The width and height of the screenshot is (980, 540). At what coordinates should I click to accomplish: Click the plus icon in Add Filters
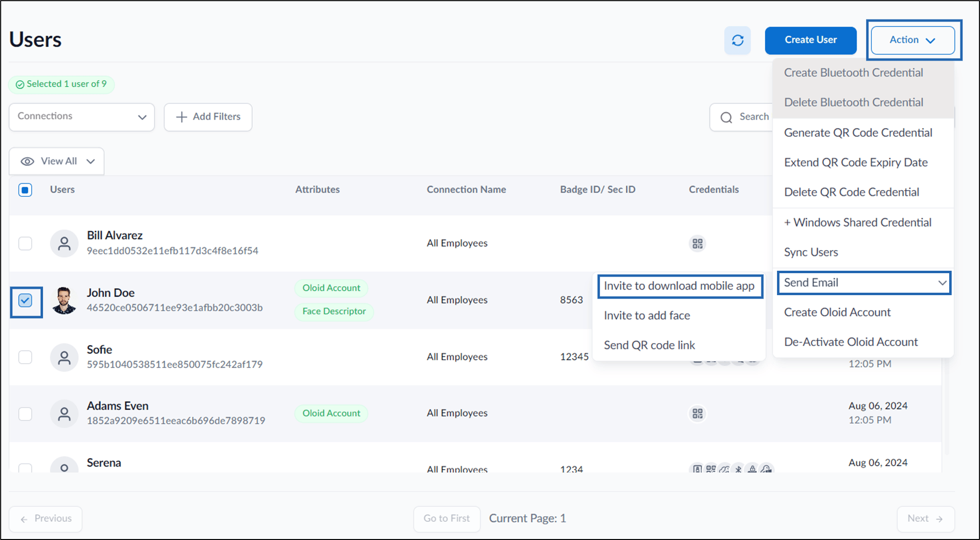click(181, 117)
